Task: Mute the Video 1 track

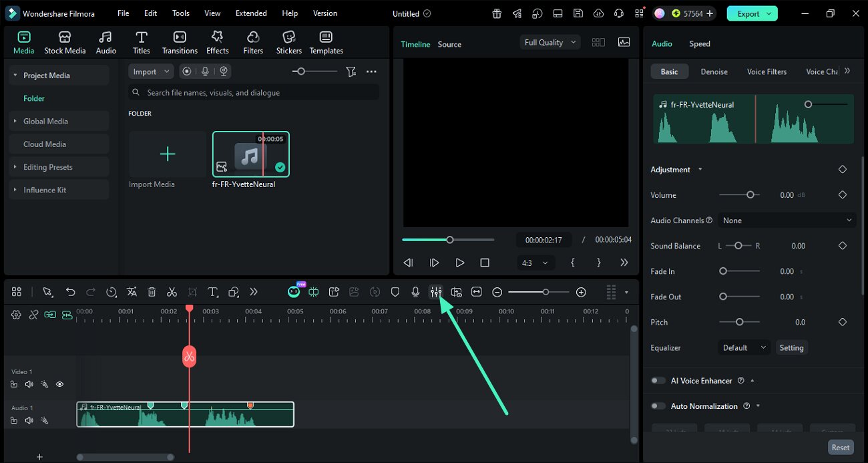Action: pyautogui.click(x=29, y=384)
